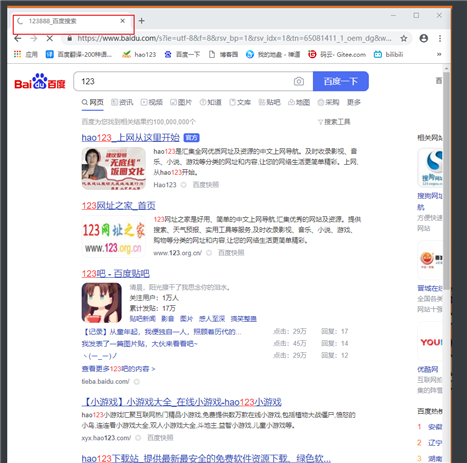Open the bookmark between Cnblogs and Gitee.com

[x=273, y=54]
